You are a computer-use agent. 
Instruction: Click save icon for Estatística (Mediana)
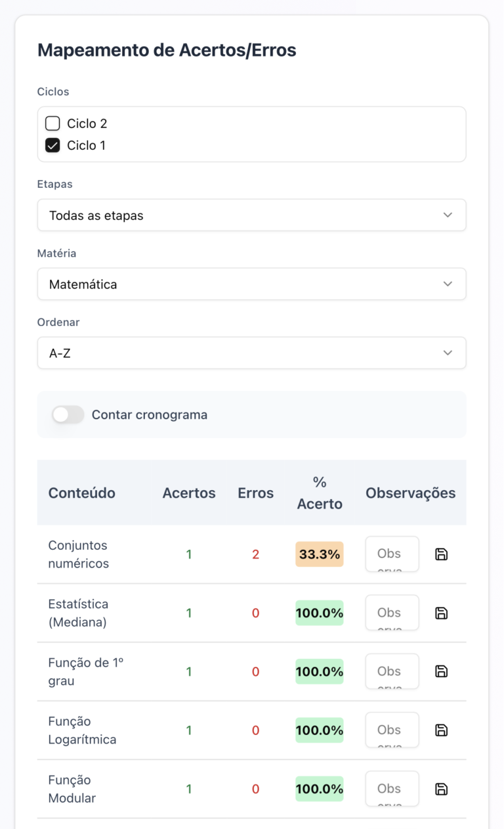[x=442, y=613]
